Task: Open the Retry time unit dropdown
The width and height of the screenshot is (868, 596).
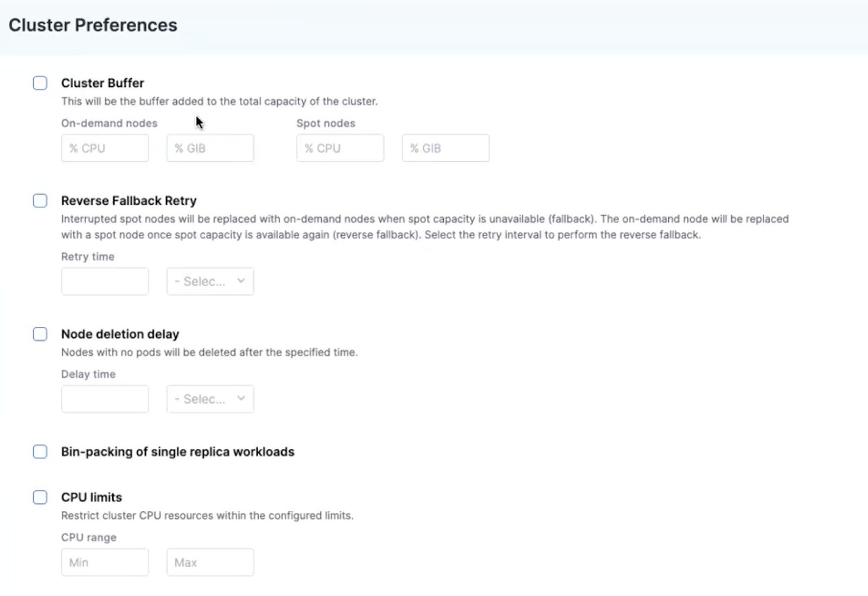Action: [x=210, y=281]
